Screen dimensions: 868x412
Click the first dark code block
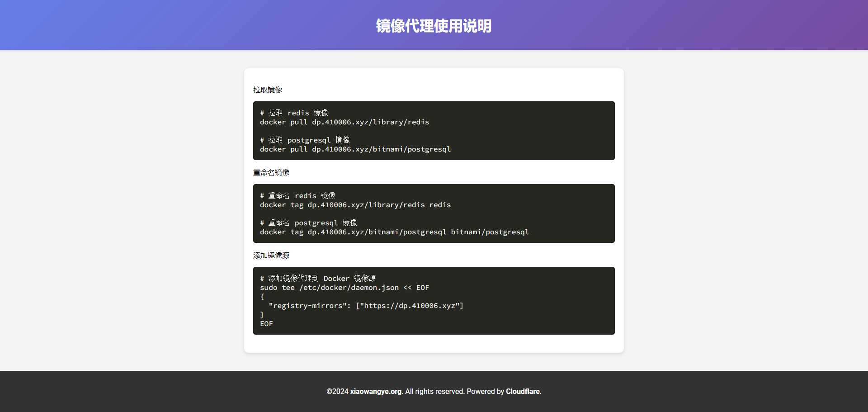coord(434,131)
